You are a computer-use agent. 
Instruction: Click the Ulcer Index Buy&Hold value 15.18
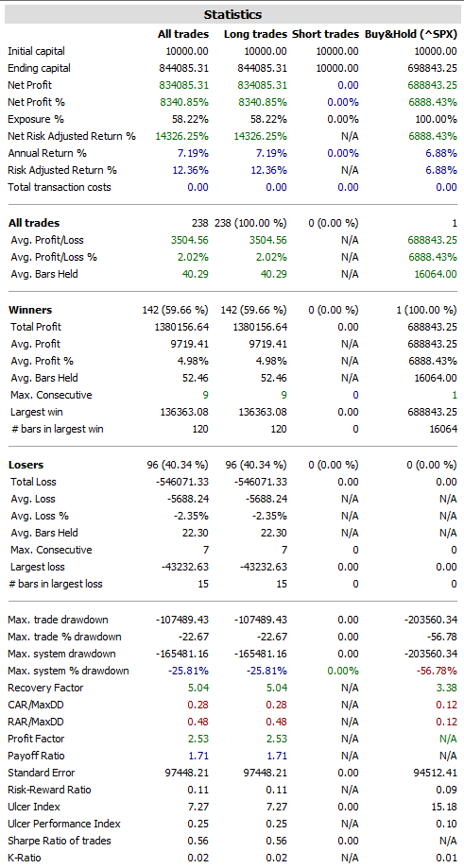tap(445, 808)
